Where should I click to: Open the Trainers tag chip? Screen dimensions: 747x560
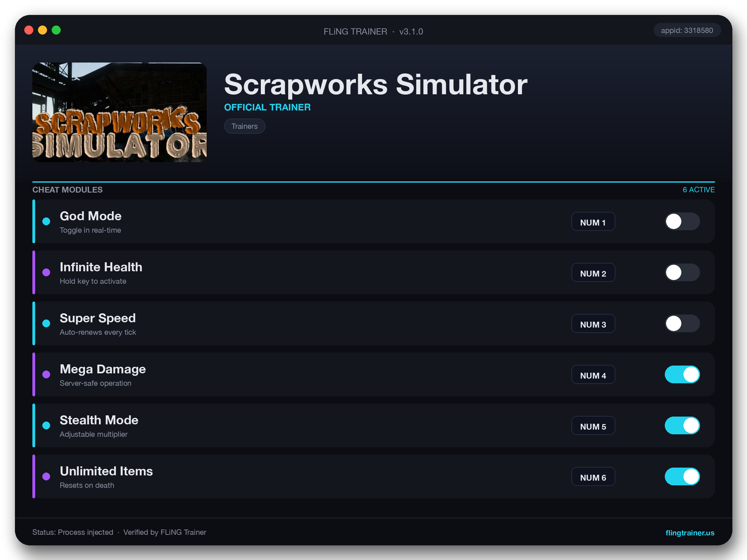245,126
